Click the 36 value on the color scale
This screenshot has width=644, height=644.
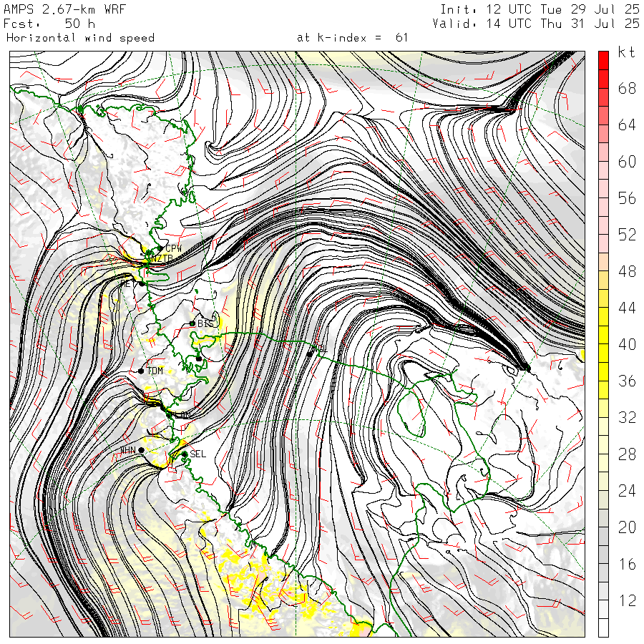(627, 381)
